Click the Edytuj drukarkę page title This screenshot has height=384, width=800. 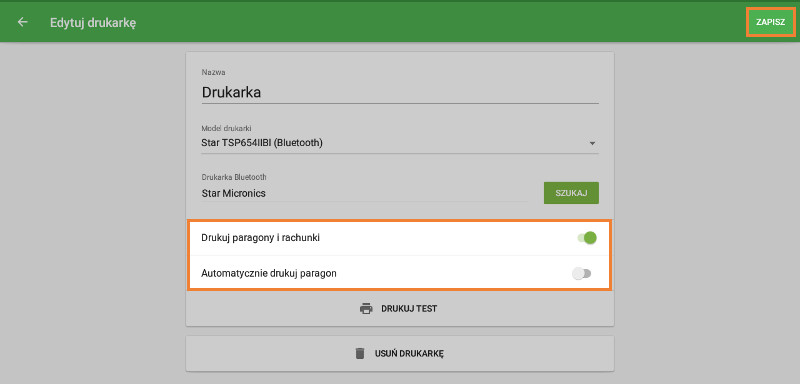93,22
